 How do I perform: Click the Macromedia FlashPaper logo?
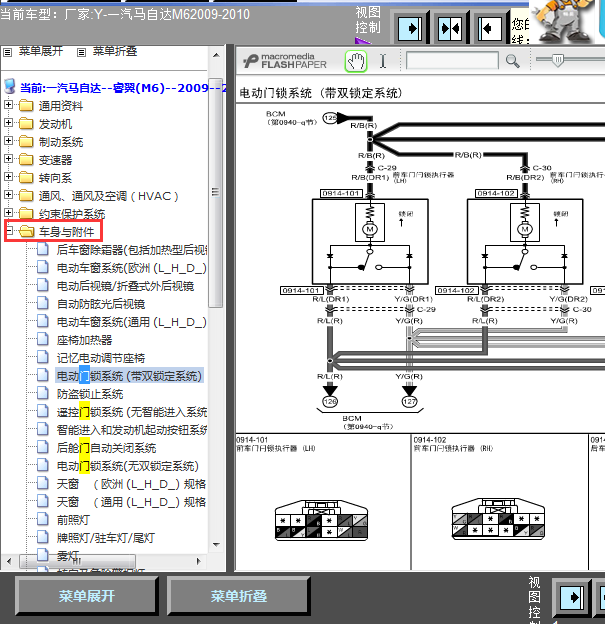(285, 61)
